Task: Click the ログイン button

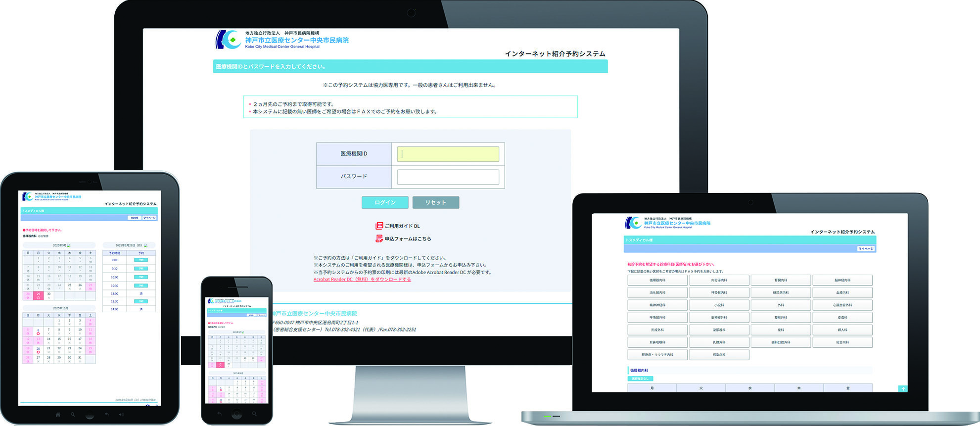Action: pyautogui.click(x=385, y=202)
